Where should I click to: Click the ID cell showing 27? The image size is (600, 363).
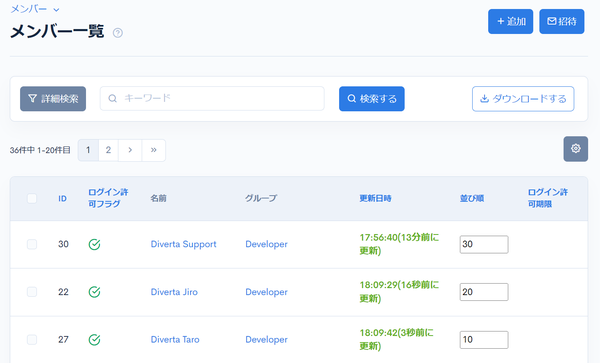pos(64,340)
